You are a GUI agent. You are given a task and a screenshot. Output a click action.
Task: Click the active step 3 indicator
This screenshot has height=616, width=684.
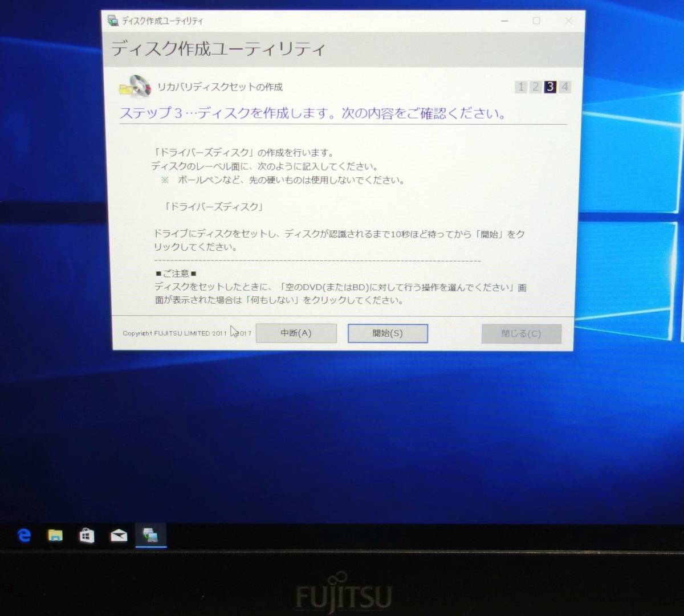[x=550, y=87]
